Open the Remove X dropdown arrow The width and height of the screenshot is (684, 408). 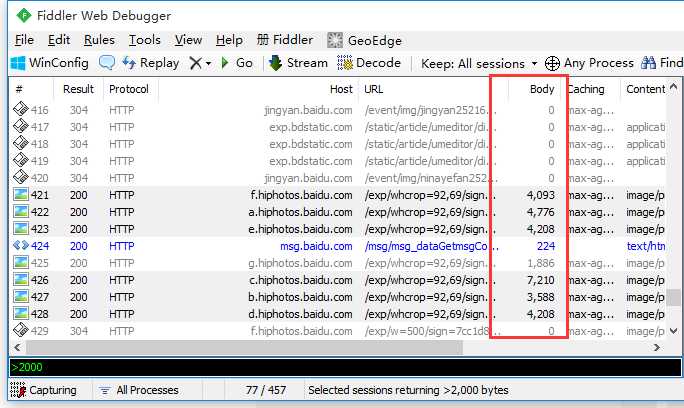coord(209,64)
